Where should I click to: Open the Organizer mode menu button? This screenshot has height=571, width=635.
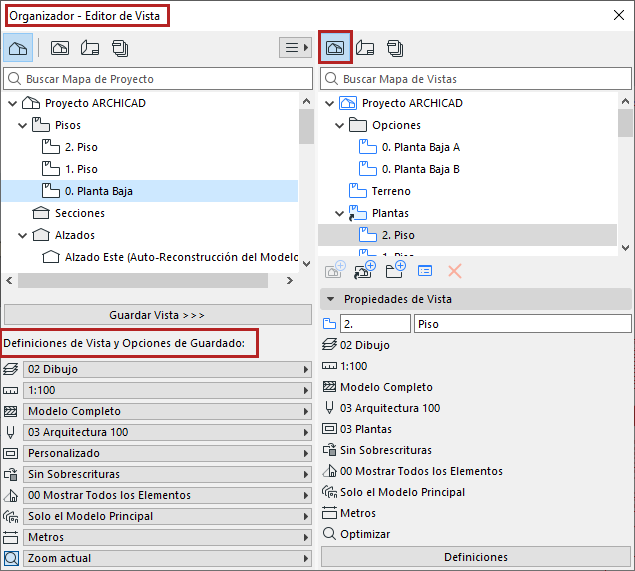pos(295,48)
